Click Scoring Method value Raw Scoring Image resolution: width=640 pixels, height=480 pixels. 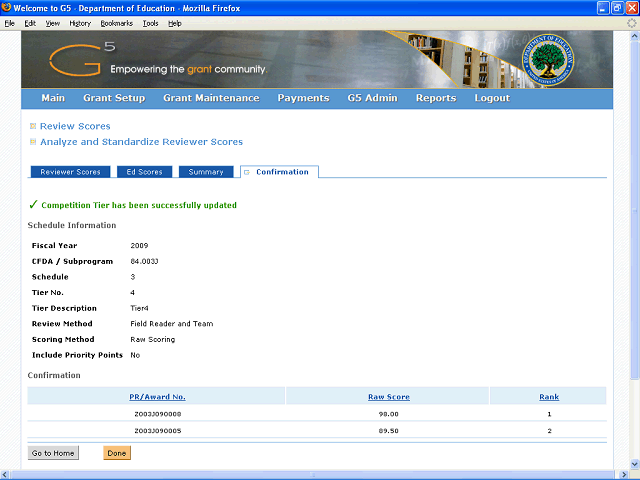click(x=153, y=339)
